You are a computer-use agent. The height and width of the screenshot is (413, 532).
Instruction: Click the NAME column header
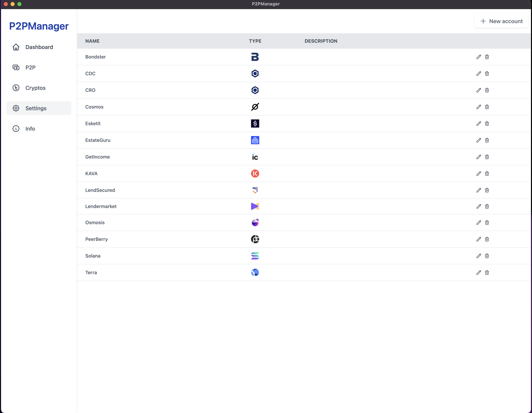pyautogui.click(x=92, y=41)
